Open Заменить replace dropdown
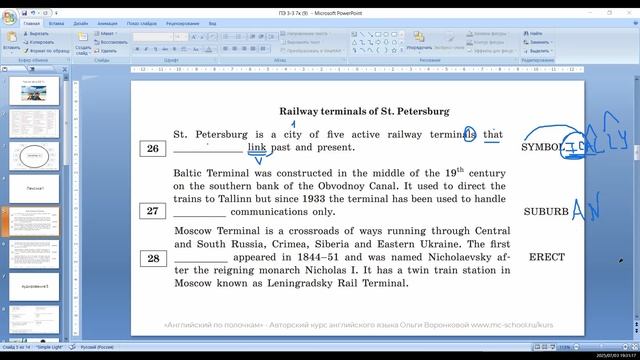 [538, 42]
